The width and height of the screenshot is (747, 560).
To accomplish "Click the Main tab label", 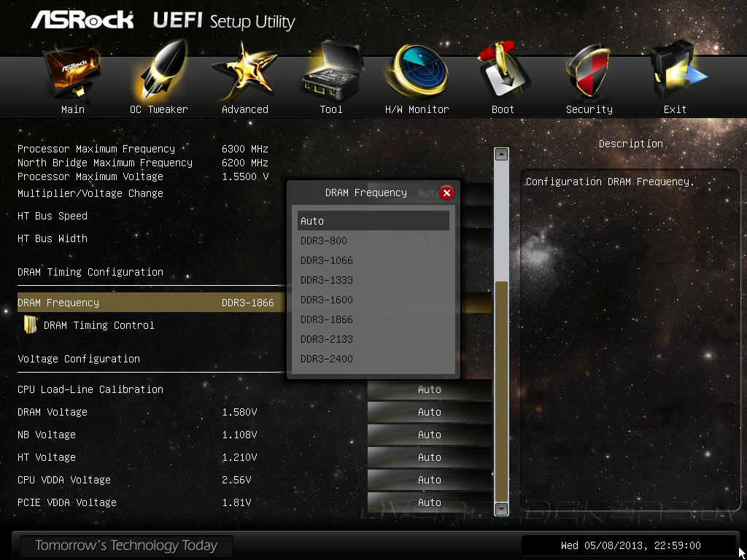I will click(73, 109).
